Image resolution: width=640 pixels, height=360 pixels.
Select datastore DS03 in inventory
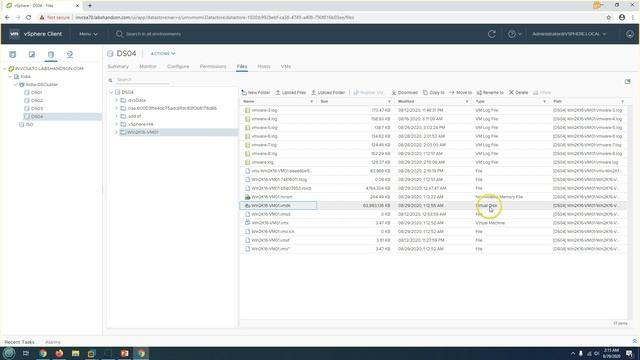point(37,109)
